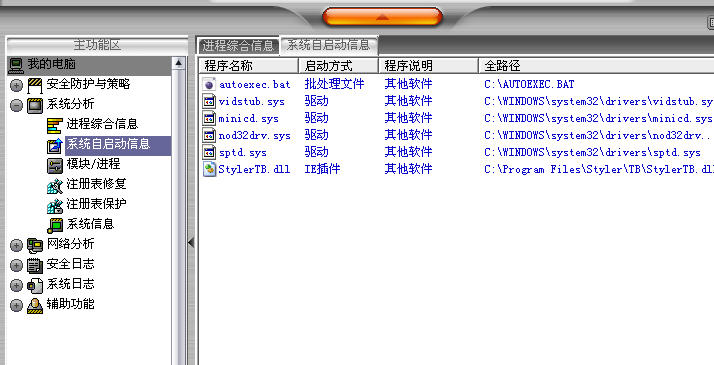Click the sptd.sys full path cell

point(592,152)
